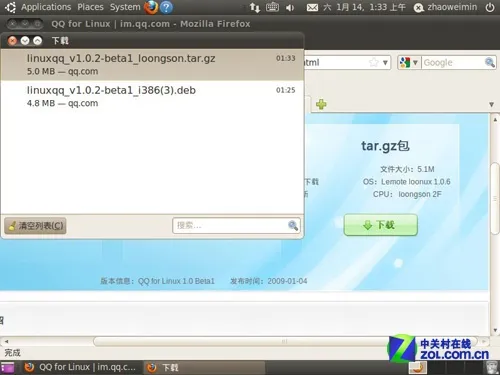Click the Firefox vertical scrollbar thumb

(x=495, y=198)
